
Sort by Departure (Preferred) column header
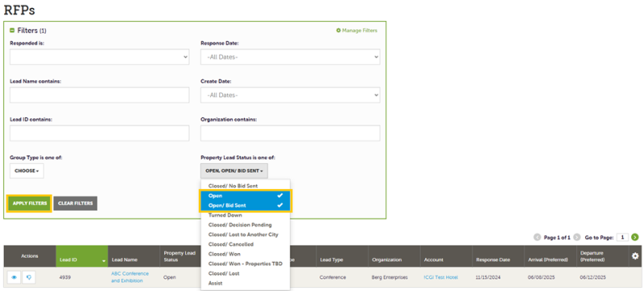point(602,256)
